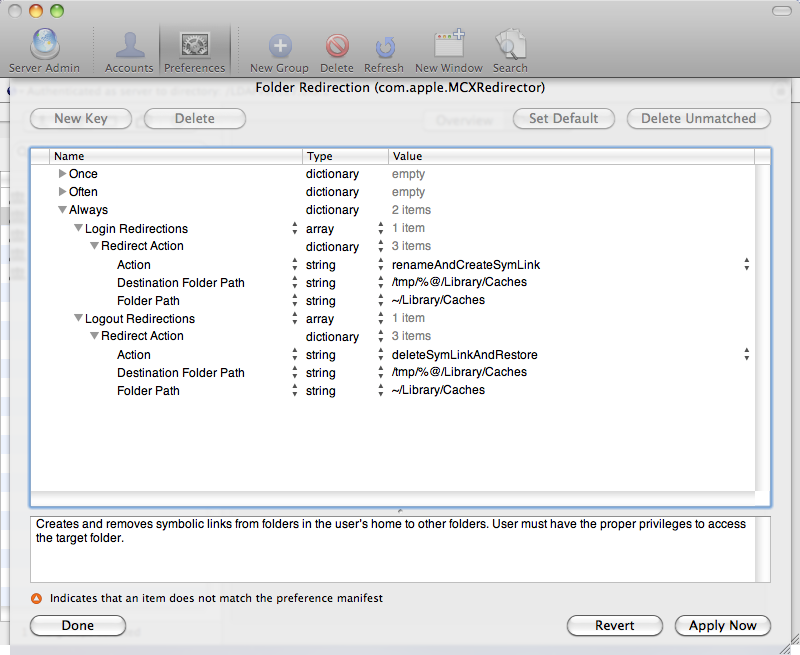Open the type popup on Logout Redirections row

[x=381, y=318]
